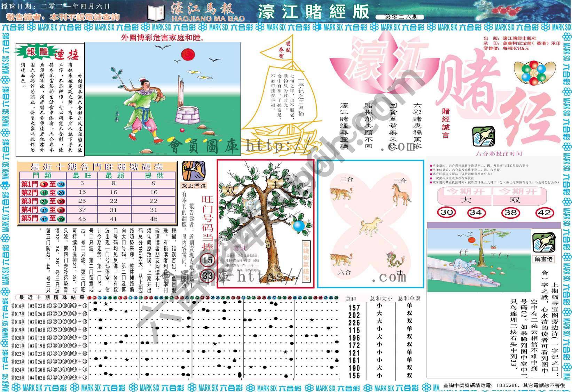This screenshot has height=392, width=572.
Task: Click the 第5門 row label
Action: tap(43, 218)
